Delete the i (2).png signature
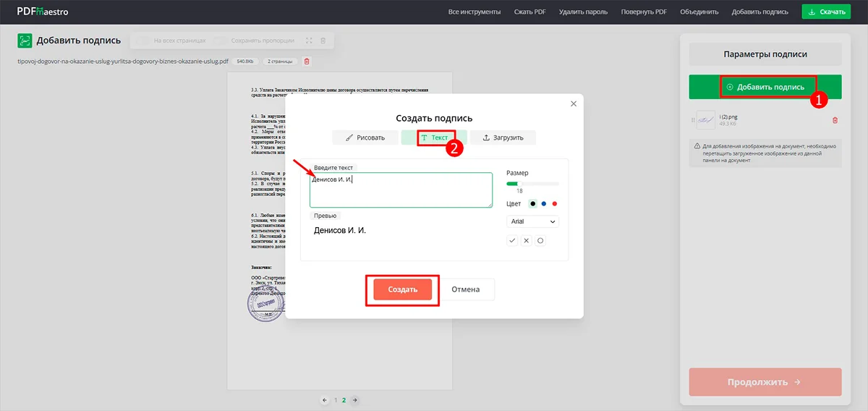This screenshot has height=411, width=868. coord(835,120)
